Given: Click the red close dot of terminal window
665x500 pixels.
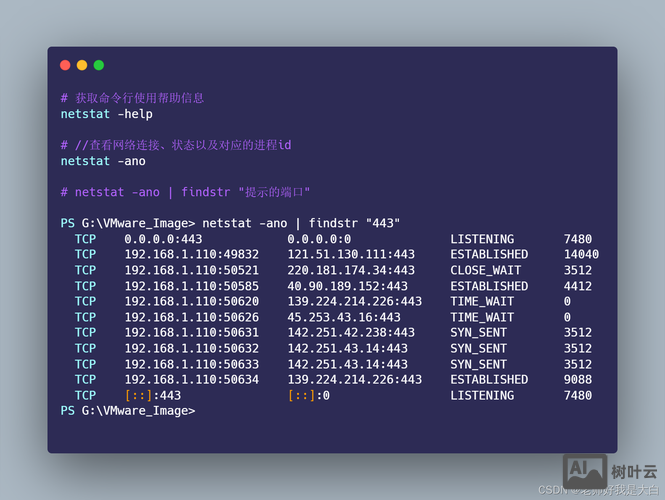Looking at the screenshot, I should (x=65, y=65).
